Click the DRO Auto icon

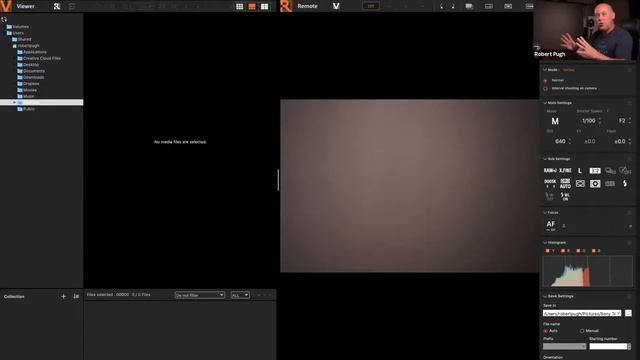pyautogui.click(x=565, y=183)
